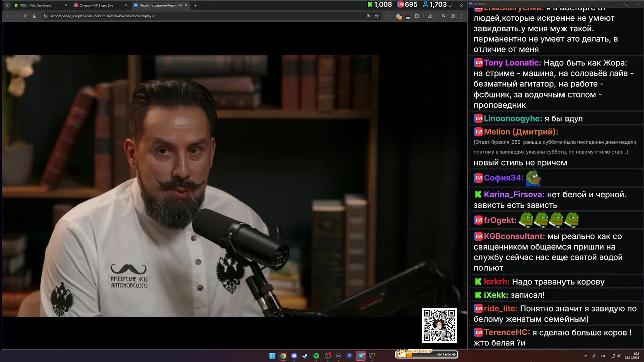Mute the playing VK tab audio
Image resolution: width=644 pixels, height=362 pixels.
(180, 5)
